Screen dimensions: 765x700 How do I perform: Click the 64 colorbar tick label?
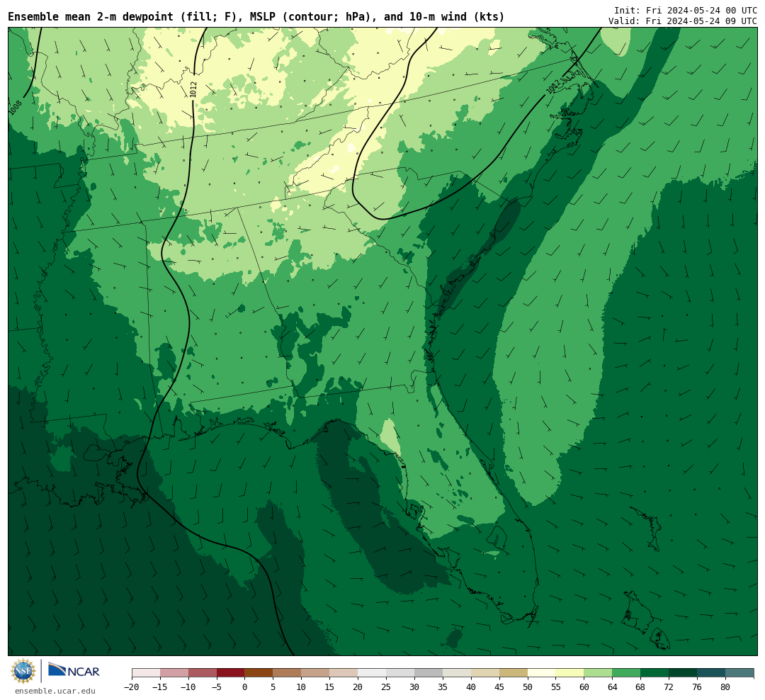pos(612,687)
